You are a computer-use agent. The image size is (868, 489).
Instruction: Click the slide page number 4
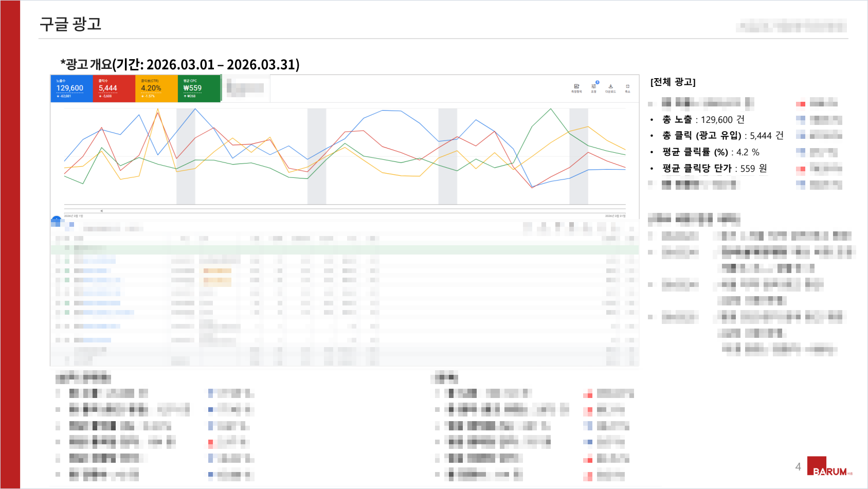[798, 467]
